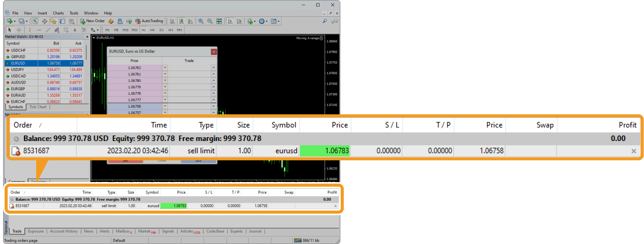Switch timeframe to M5
644x244 pixels.
(116, 30)
